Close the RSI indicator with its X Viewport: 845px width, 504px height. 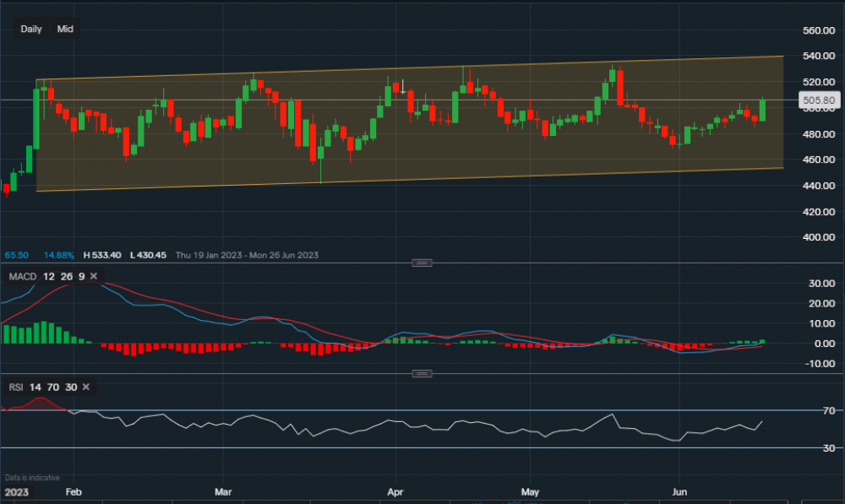click(x=85, y=387)
